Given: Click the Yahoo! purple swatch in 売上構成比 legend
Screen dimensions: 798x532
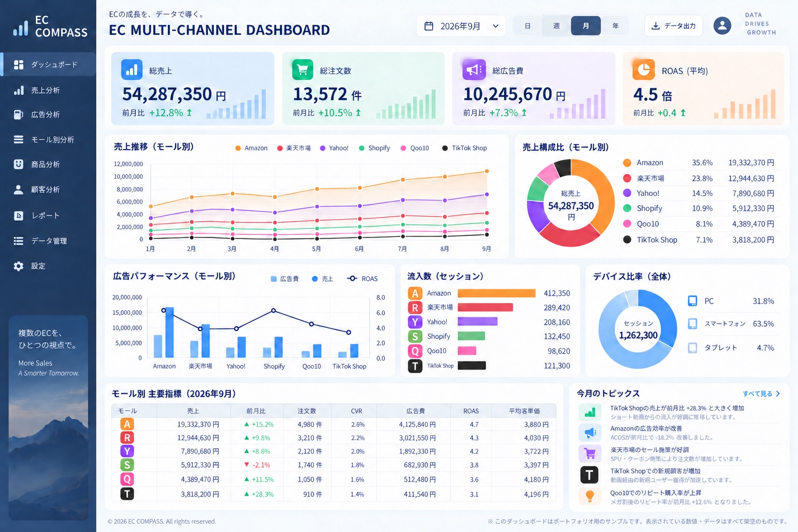Looking at the screenshot, I should [x=627, y=193].
